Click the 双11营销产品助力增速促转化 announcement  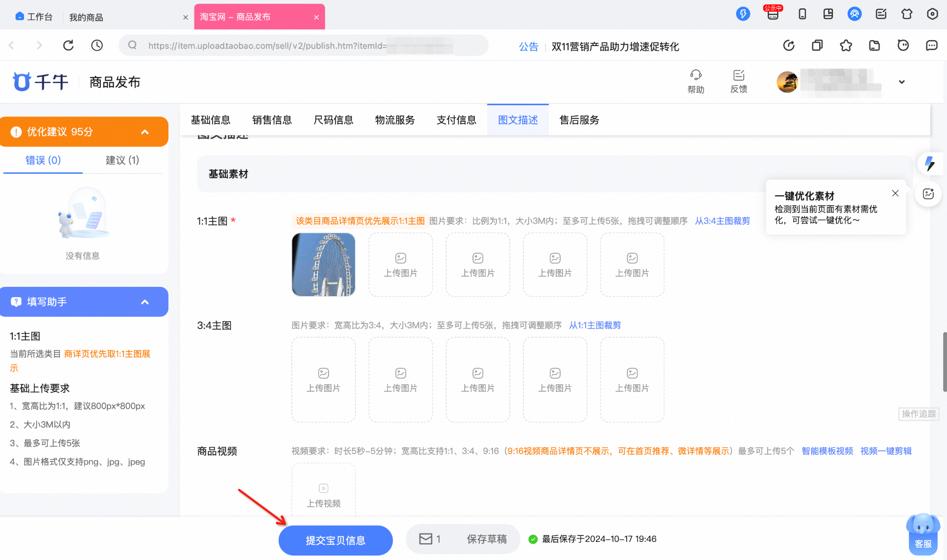pyautogui.click(x=615, y=47)
